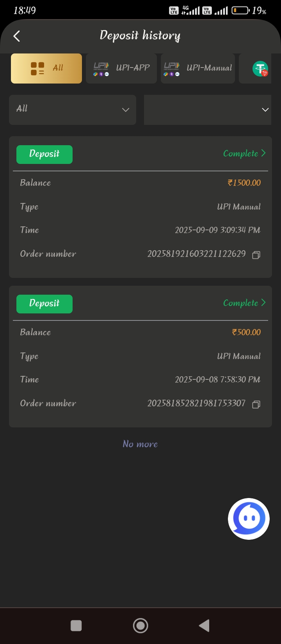Expand the All status dropdown
281x644 pixels.
click(x=73, y=110)
